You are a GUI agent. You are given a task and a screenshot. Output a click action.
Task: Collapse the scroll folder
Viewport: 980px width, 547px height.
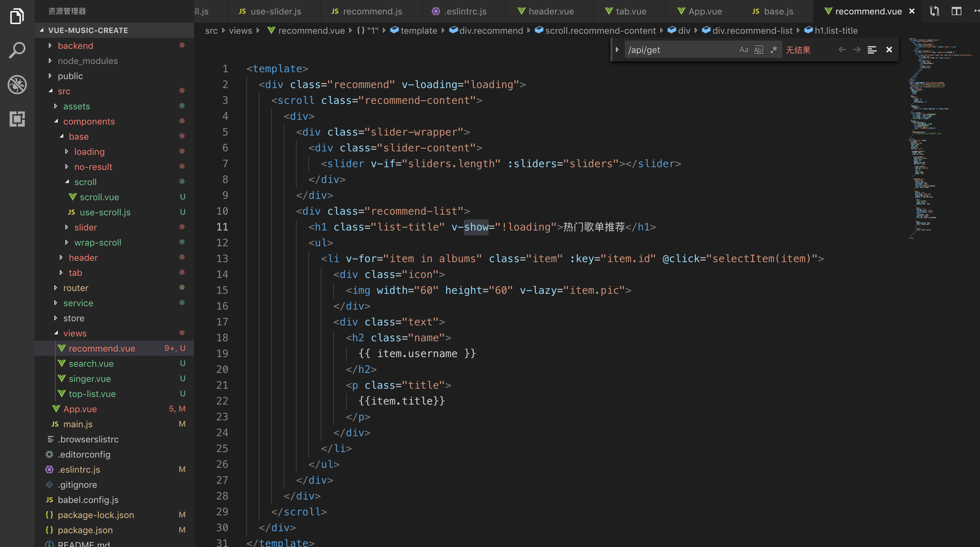(114, 182)
